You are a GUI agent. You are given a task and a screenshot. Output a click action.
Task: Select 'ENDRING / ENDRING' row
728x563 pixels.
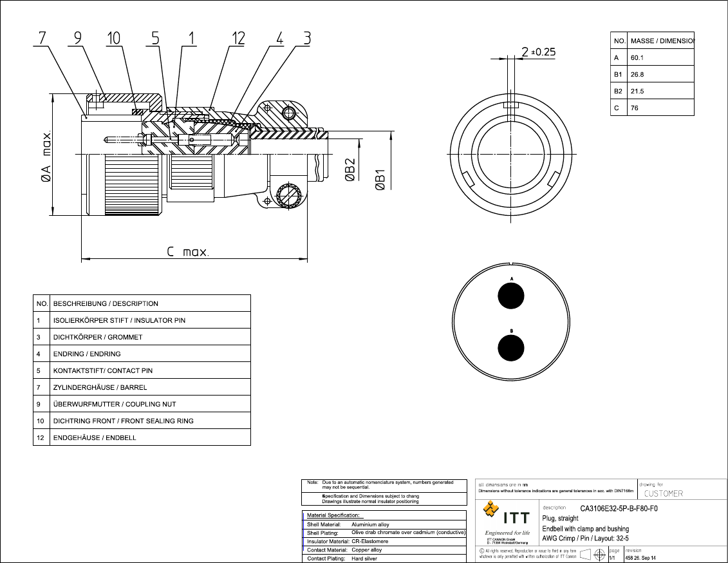[142, 354]
